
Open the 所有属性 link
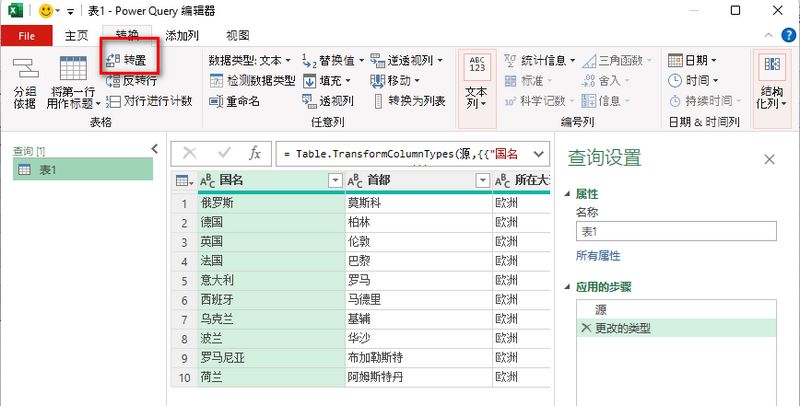pos(598,256)
